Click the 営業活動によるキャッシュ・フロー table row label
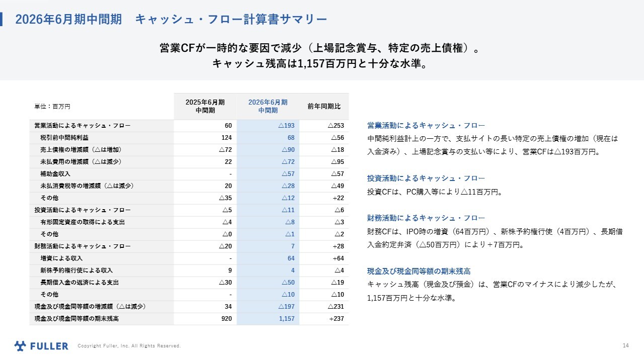644x362 pixels. coord(83,126)
